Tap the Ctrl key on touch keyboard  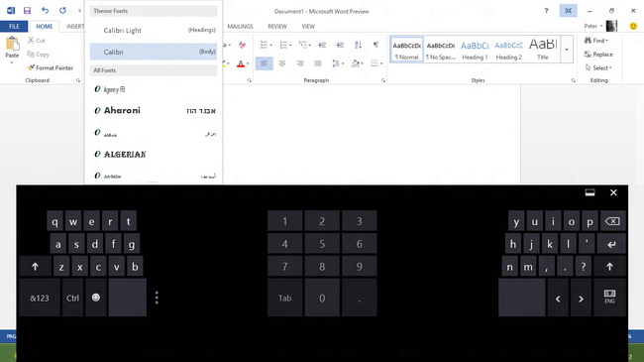tap(72, 298)
